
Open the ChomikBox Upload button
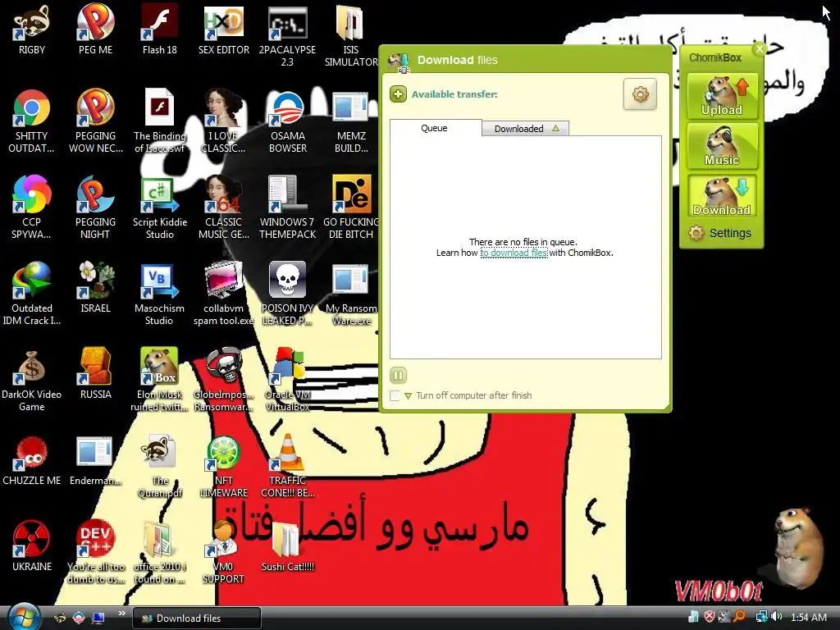(722, 97)
